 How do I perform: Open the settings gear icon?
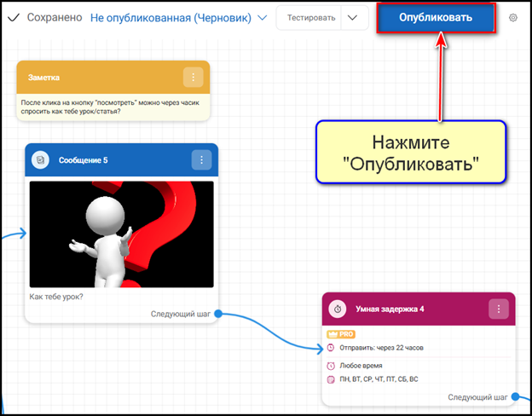(512, 18)
